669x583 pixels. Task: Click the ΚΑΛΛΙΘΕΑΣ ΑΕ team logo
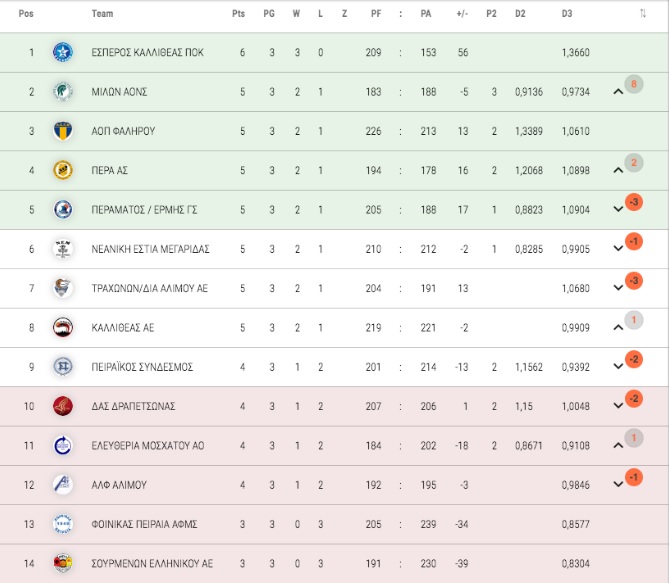[63, 327]
